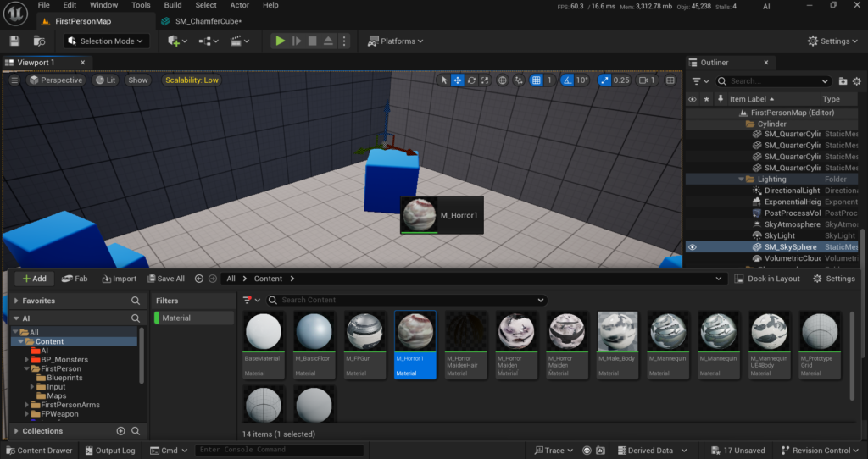Expand the BP_Monsters folder
Viewport: 868px width, 459px height.
pyautogui.click(x=26, y=359)
